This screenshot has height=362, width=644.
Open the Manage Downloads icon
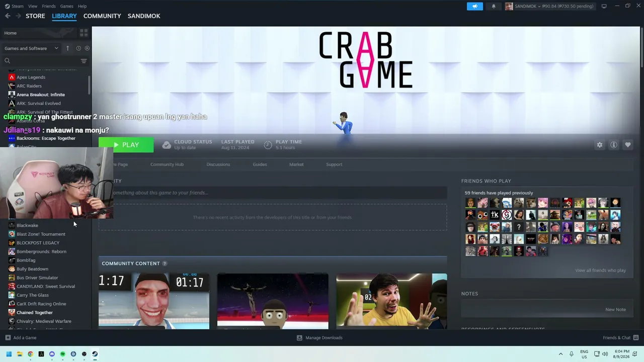tap(299, 338)
